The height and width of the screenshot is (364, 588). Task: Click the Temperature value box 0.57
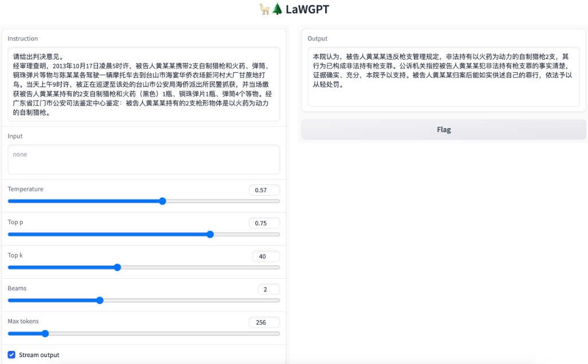265,190
